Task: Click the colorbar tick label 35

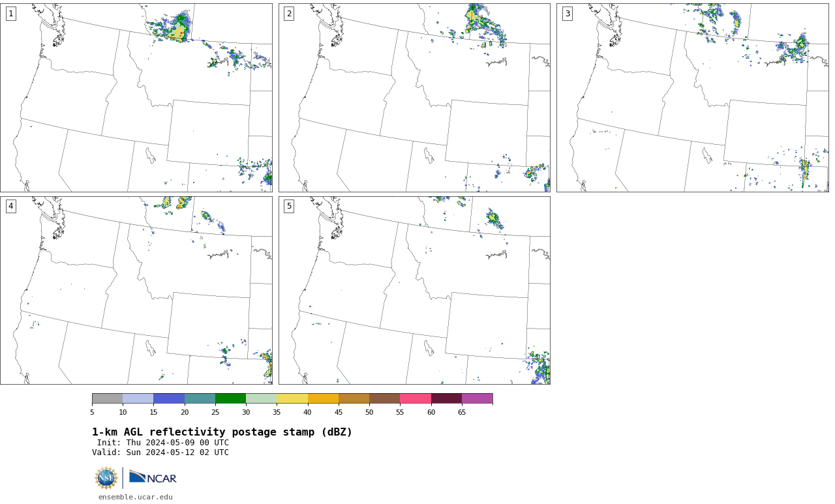Action: pyautogui.click(x=277, y=412)
